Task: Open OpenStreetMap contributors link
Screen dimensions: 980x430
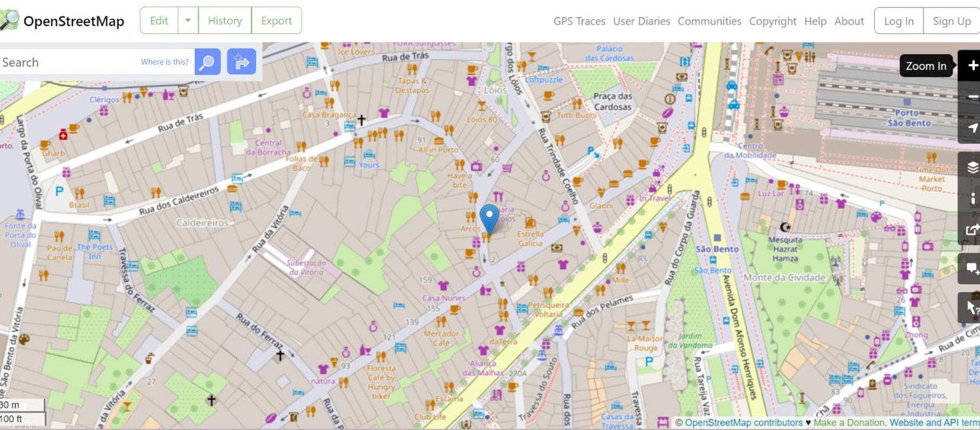Action: tap(744, 423)
